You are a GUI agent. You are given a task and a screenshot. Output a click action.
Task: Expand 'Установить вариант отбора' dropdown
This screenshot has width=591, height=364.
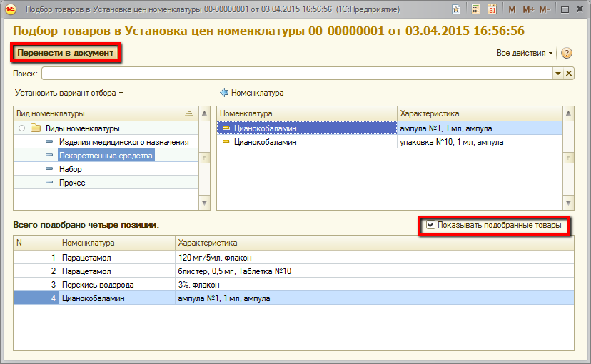(69, 93)
